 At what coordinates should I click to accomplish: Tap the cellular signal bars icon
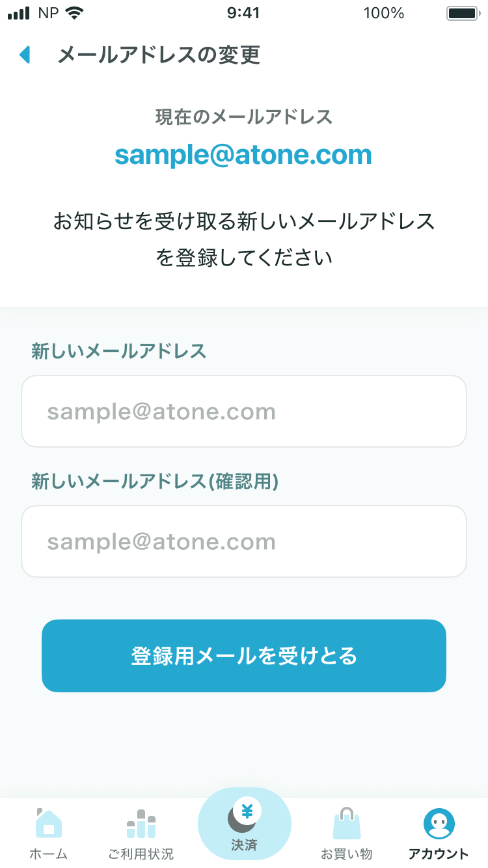coord(19,13)
